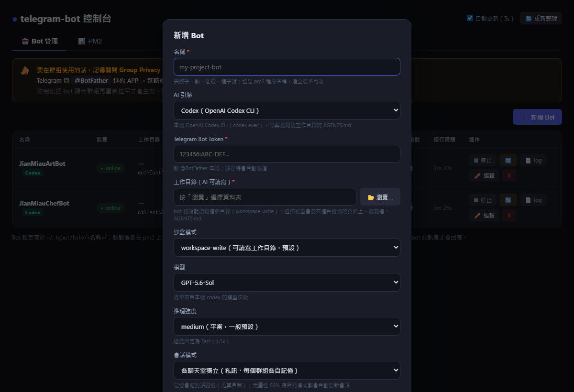Viewport: 574px width, 392px height.
Task: Open the 推理強度 medium dropdown
Action: [x=287, y=327]
